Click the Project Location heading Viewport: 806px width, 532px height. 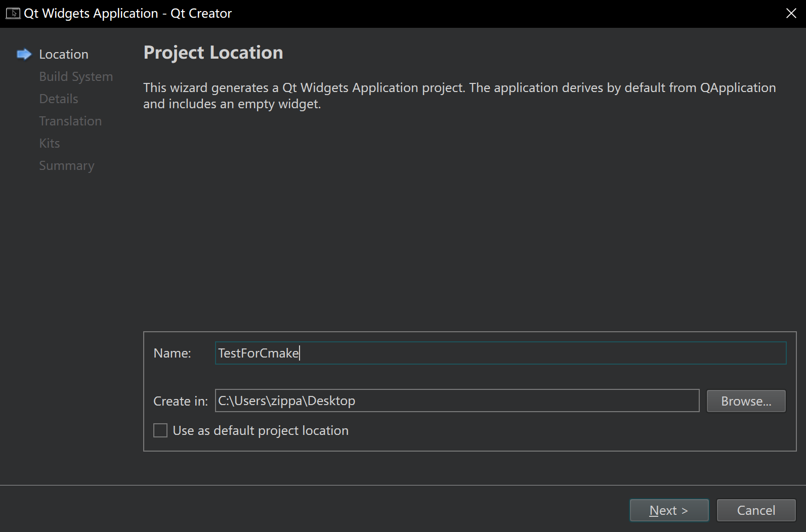point(213,53)
